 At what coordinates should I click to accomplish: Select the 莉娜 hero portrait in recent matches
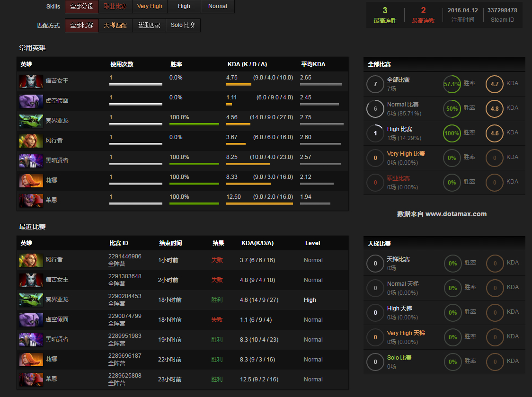pos(31,360)
